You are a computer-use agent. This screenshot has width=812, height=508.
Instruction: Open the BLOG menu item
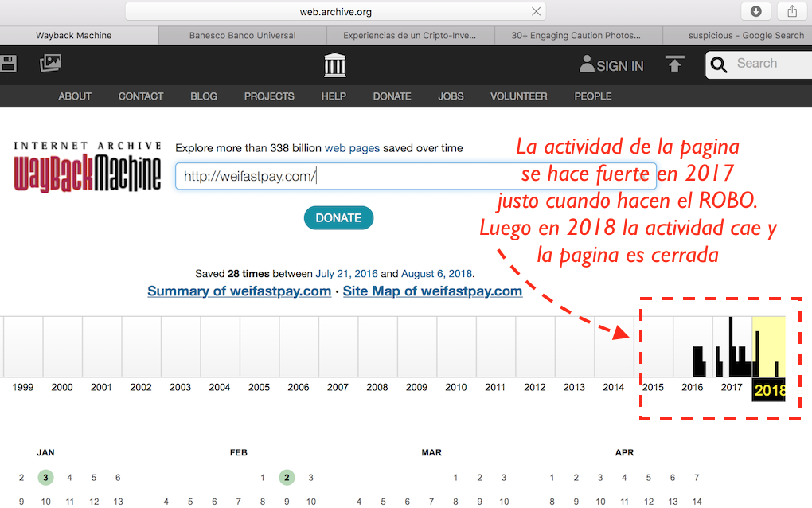coord(204,96)
